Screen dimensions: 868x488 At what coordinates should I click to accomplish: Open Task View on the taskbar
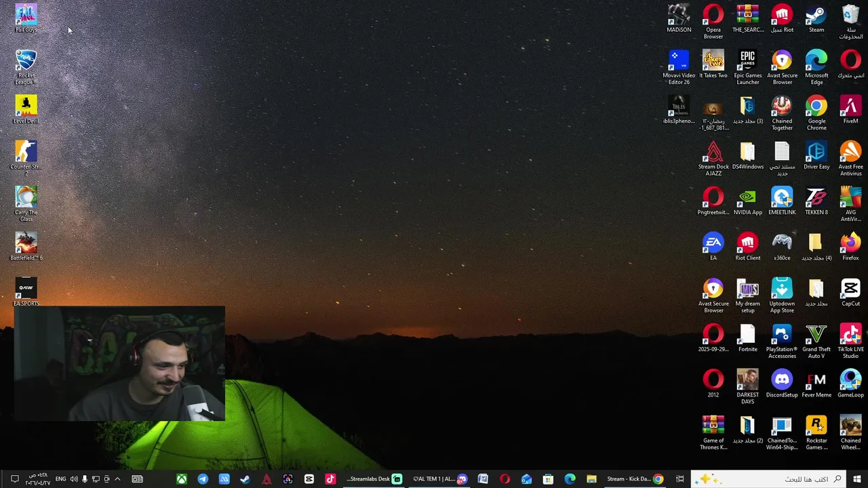(x=680, y=479)
